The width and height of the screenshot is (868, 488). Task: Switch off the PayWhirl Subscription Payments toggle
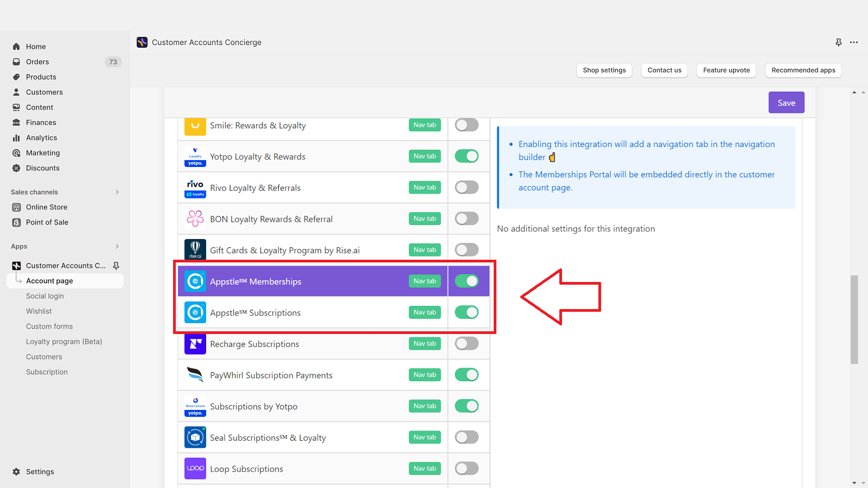[467, 375]
